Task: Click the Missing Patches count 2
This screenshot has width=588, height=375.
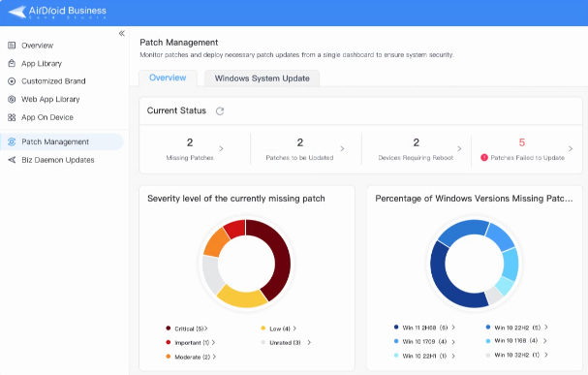Action: (190, 142)
